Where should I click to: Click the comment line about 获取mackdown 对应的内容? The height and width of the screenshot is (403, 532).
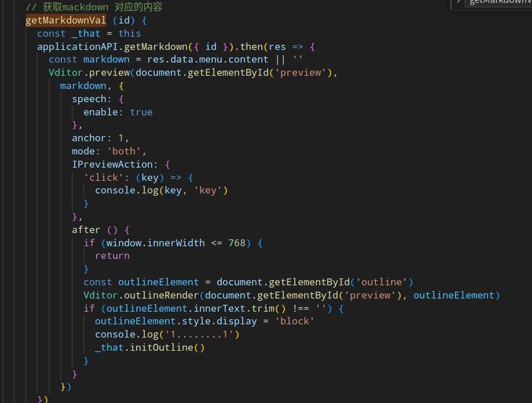point(94,7)
